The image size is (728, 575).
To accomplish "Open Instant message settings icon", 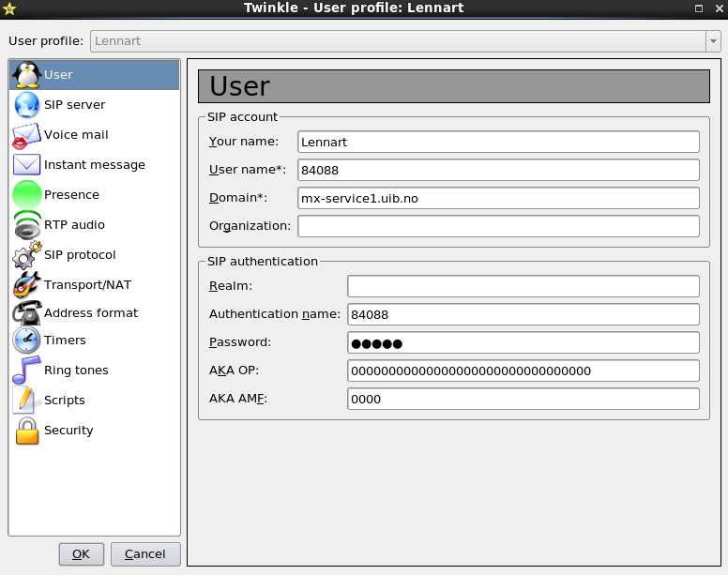I will (x=26, y=165).
